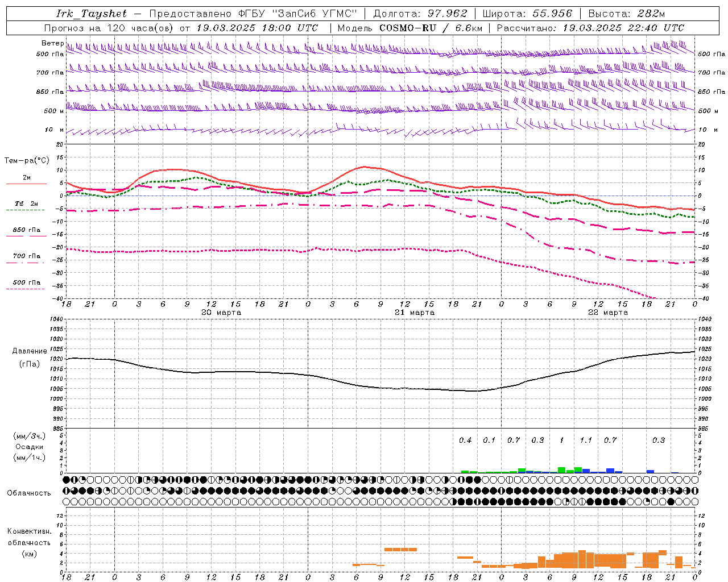Viewport: 728px width, 582px height.
Task: Select the latitude value Широта: 55.956
Action: [x=527, y=14]
